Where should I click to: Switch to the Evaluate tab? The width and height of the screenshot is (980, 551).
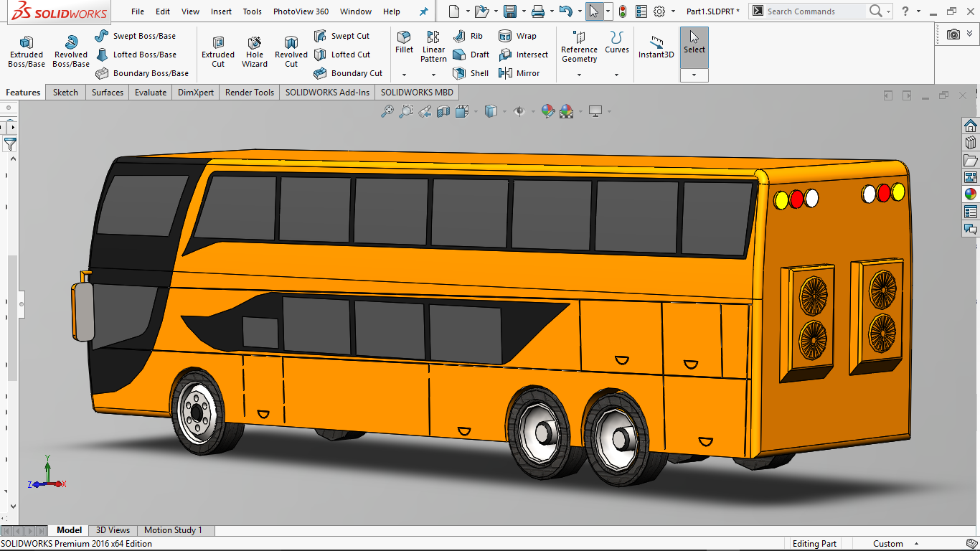click(151, 93)
